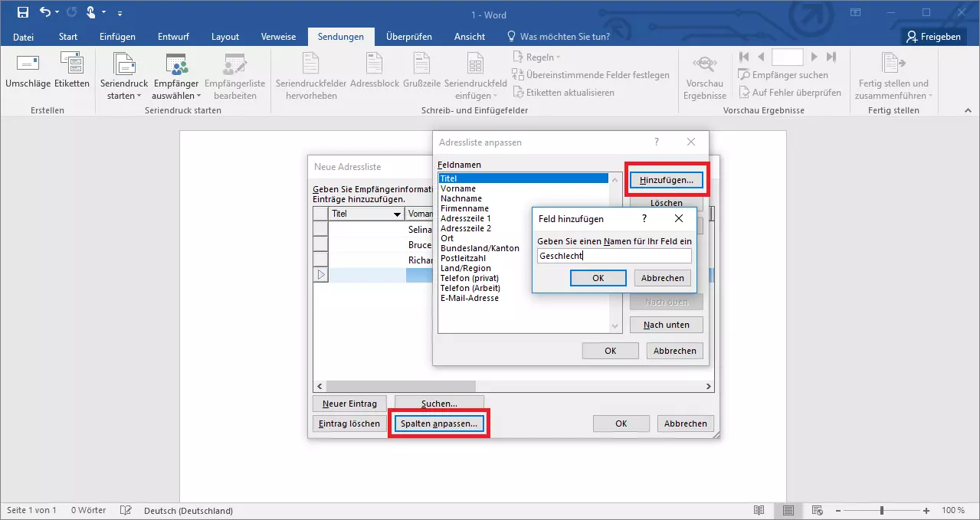This screenshot has width=980, height=520.
Task: Click OK in Adressliste anpassen dialog
Action: [611, 351]
